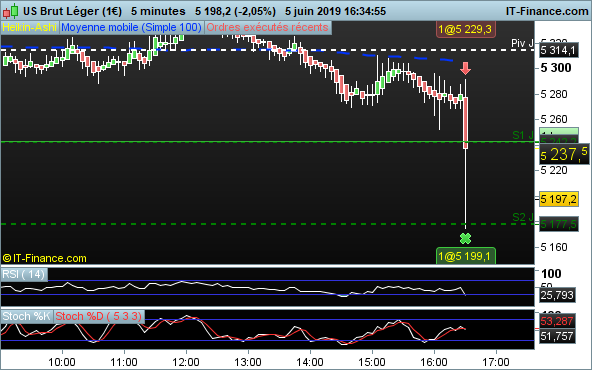Click the 1@5 229,3 order tag
This screenshot has width=592, height=370.
click(466, 29)
